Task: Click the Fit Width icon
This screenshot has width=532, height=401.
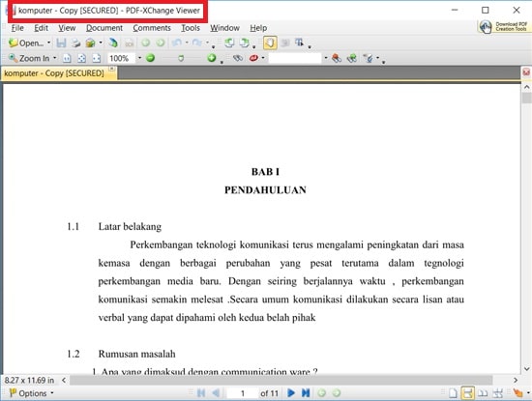Action: pyautogui.click(x=97, y=58)
